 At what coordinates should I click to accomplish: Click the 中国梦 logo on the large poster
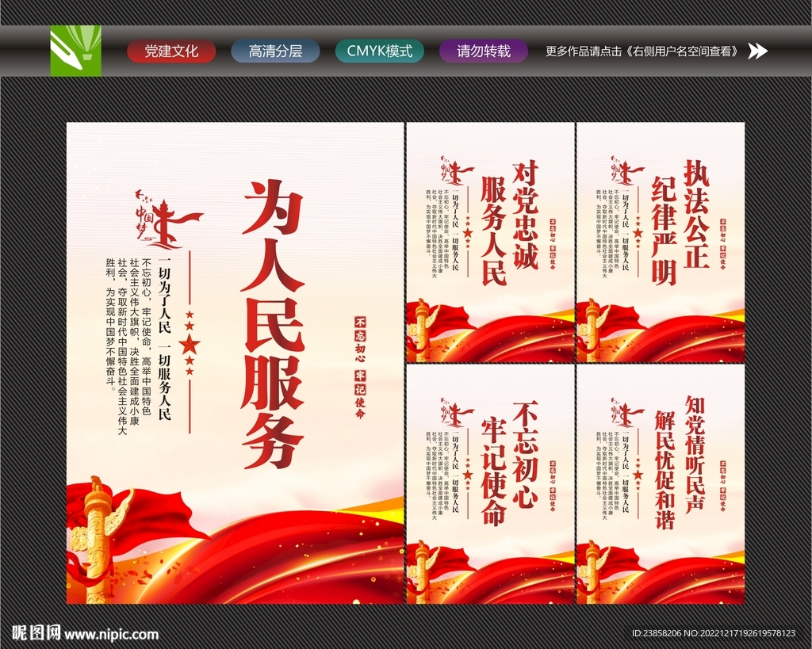168,218
